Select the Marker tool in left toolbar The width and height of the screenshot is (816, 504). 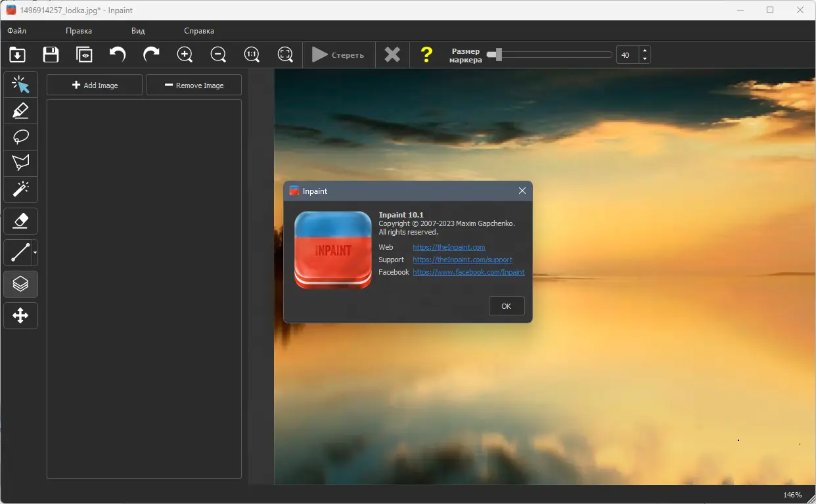(20, 111)
